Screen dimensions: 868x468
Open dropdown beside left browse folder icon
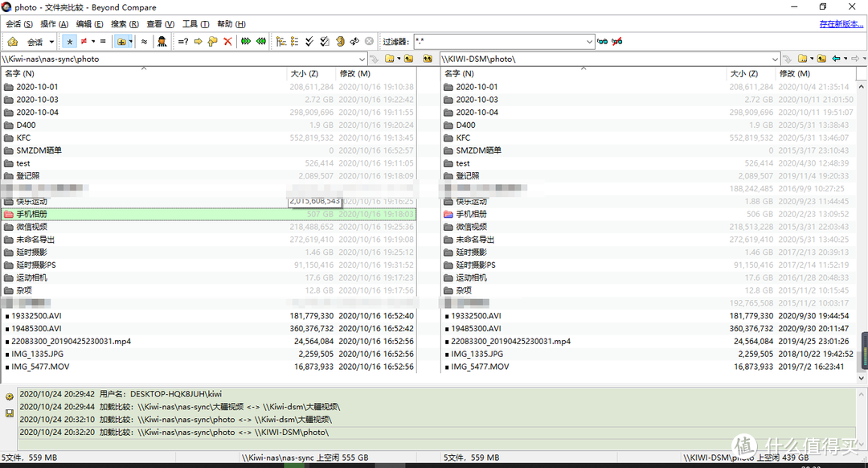399,59
